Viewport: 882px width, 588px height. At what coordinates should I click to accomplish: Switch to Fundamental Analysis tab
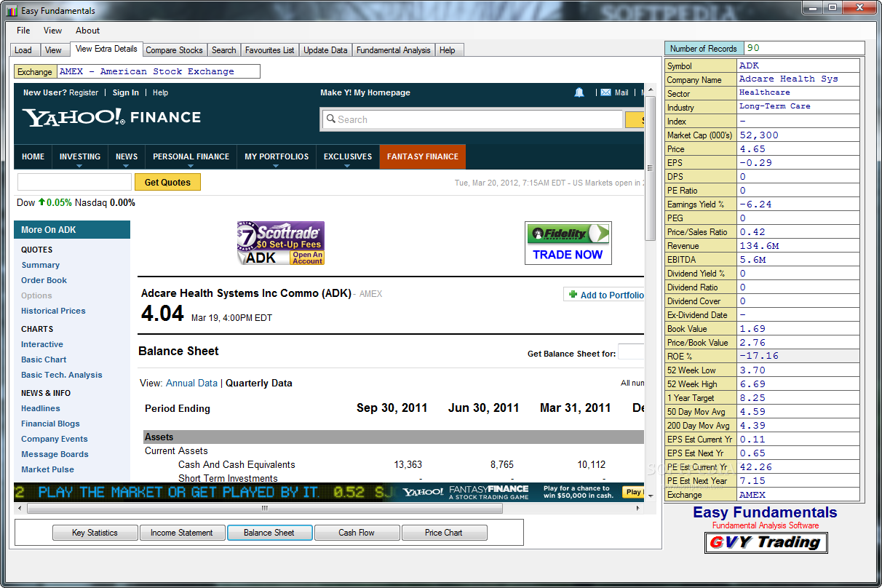pos(393,50)
